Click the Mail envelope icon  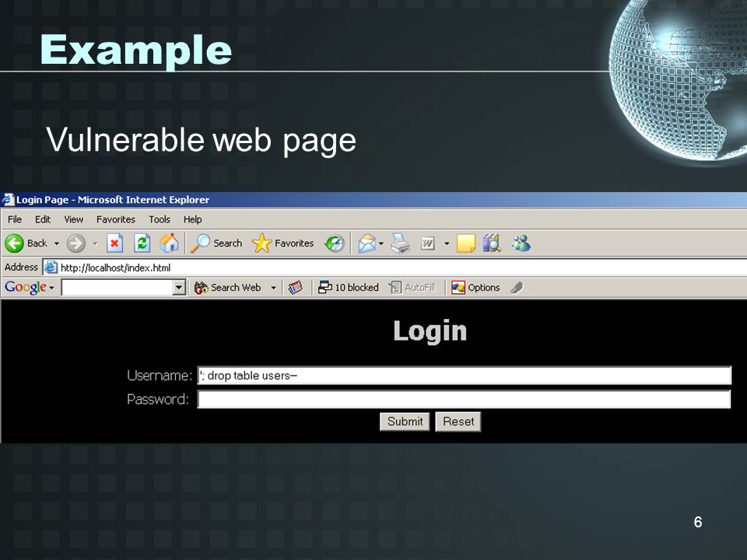[x=366, y=243]
